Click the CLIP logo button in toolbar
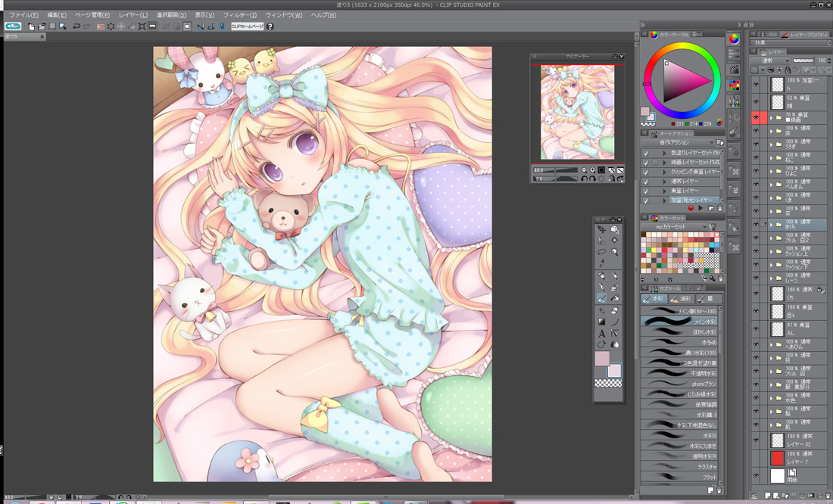 [13, 26]
